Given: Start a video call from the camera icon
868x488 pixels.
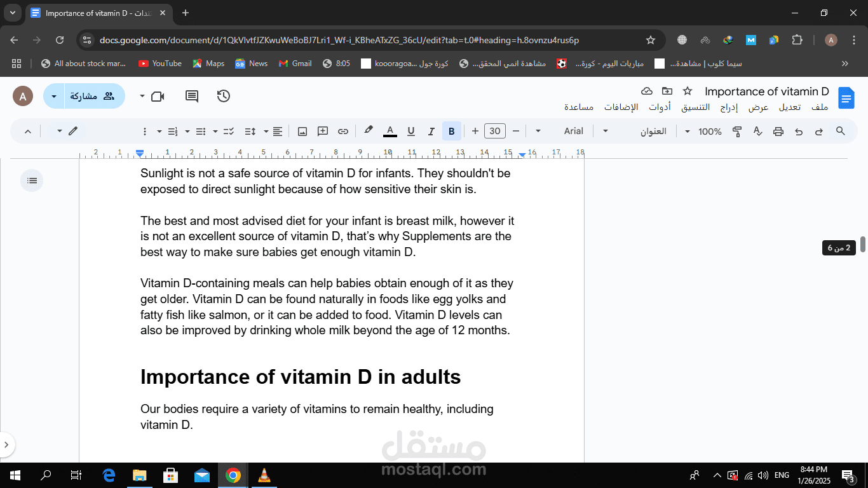Looking at the screenshot, I should tap(158, 97).
